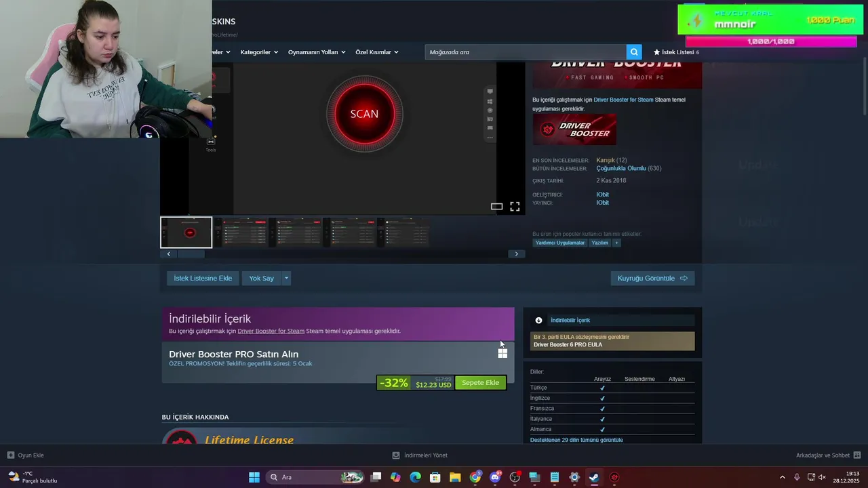Click the İstek Listesi star icon

point(656,52)
